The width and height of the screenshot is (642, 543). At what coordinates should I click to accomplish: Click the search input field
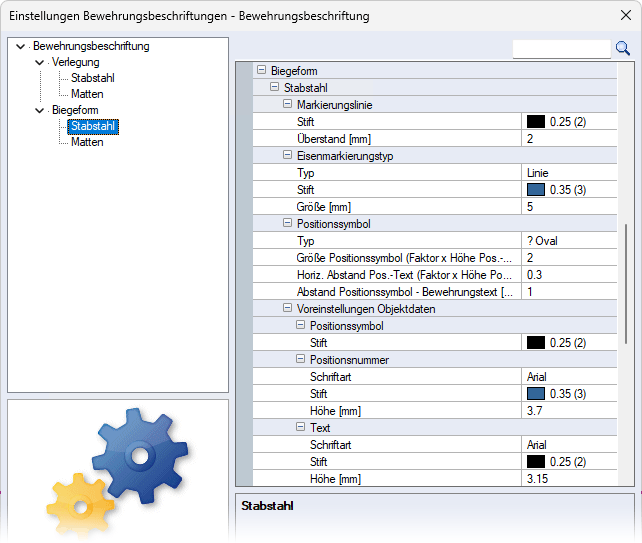click(x=561, y=49)
